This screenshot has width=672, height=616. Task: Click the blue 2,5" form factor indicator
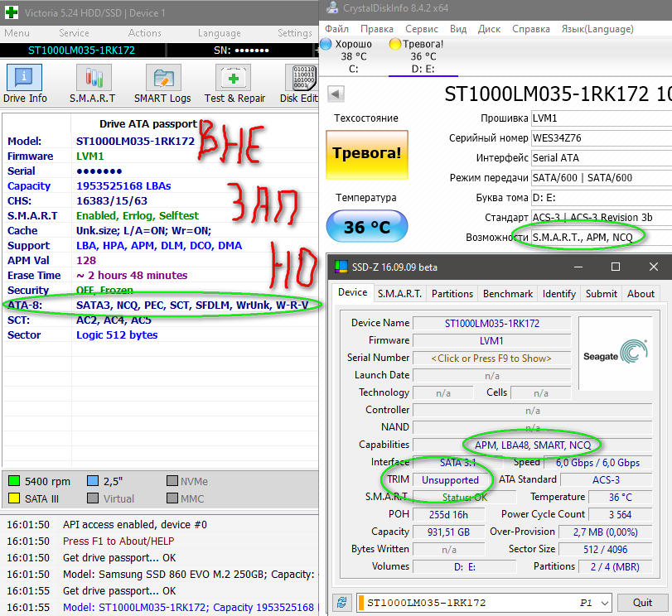tap(93, 481)
